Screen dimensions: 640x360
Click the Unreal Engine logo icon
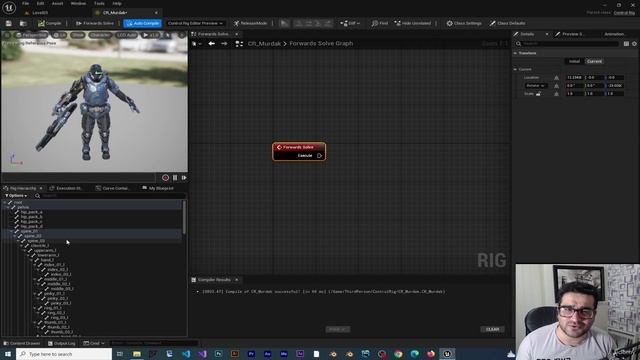9,7
